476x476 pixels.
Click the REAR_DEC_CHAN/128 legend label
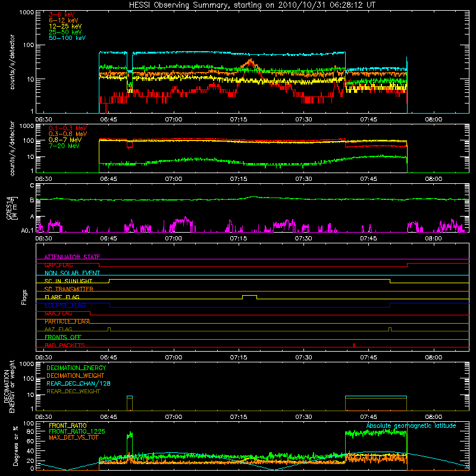(x=79, y=383)
